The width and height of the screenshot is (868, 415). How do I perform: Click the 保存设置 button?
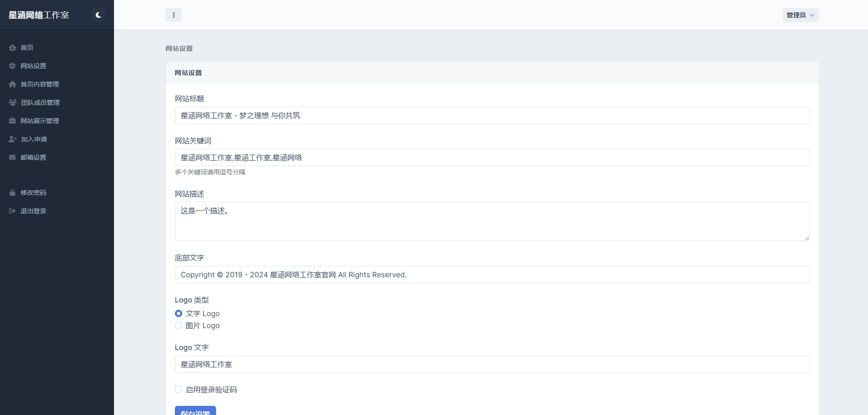tap(195, 411)
